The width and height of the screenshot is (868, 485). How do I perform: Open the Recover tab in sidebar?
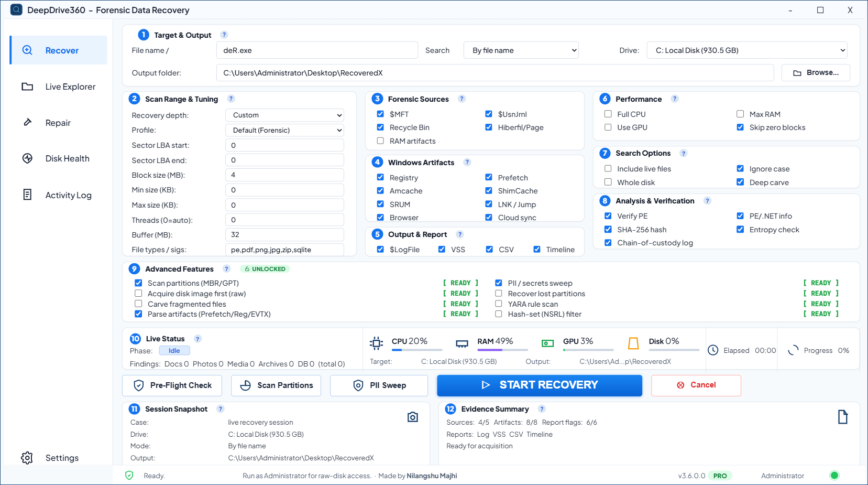pos(59,50)
